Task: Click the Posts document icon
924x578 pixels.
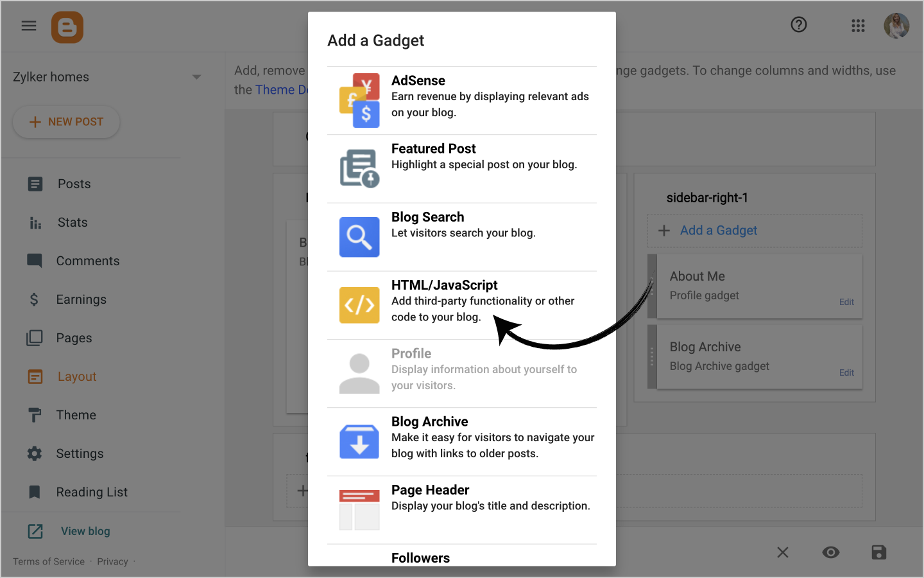Action: coord(35,184)
